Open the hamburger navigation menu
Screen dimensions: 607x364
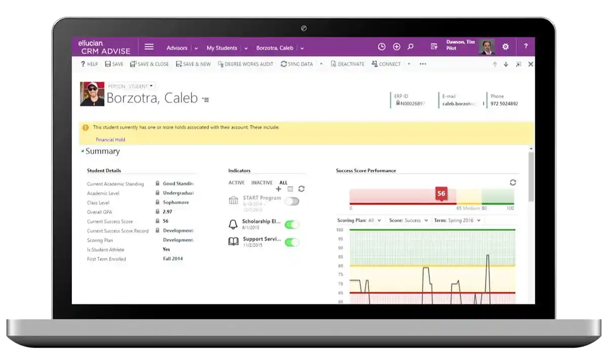149,47
